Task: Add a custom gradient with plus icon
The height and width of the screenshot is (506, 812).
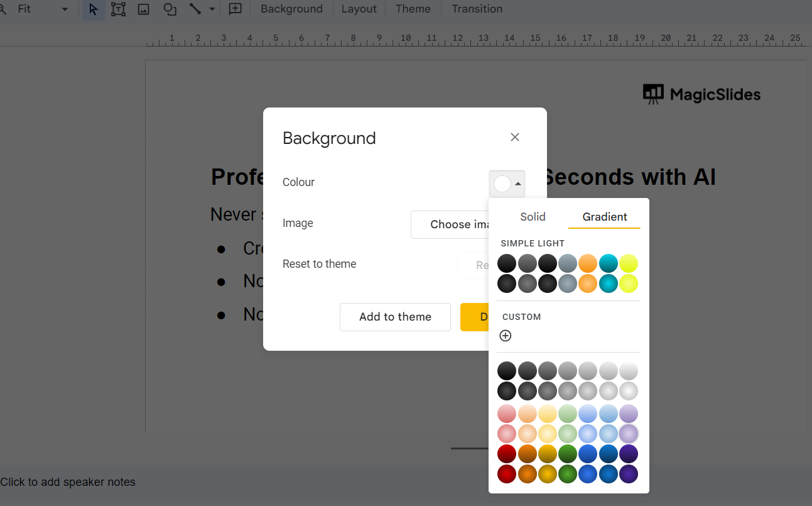Action: coord(506,336)
